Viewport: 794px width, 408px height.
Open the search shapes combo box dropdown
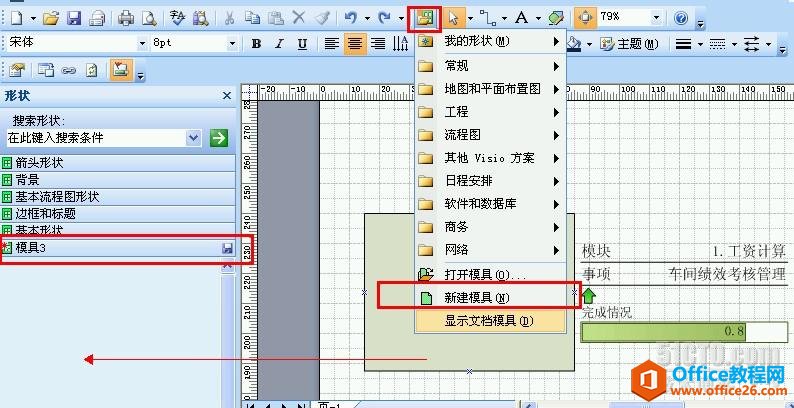(193, 138)
